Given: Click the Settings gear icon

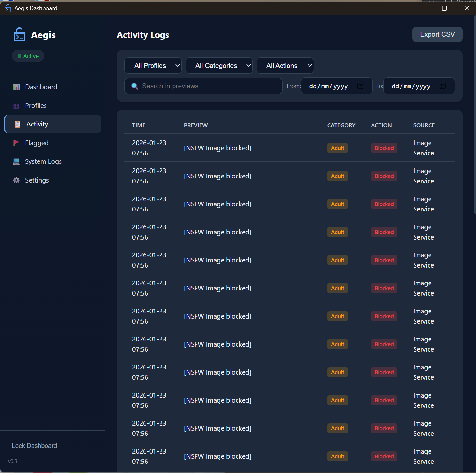Looking at the screenshot, I should point(16,180).
